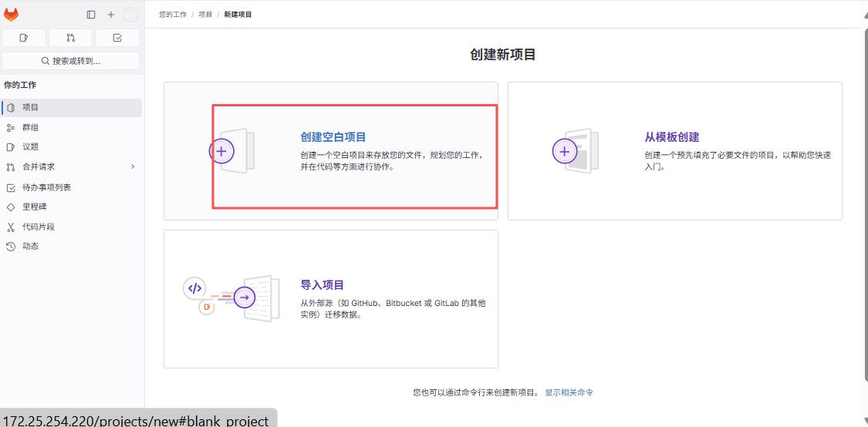Viewport: 868px width, 427px height.
Task: Click the 代码片段 scissors icon
Action: point(11,227)
